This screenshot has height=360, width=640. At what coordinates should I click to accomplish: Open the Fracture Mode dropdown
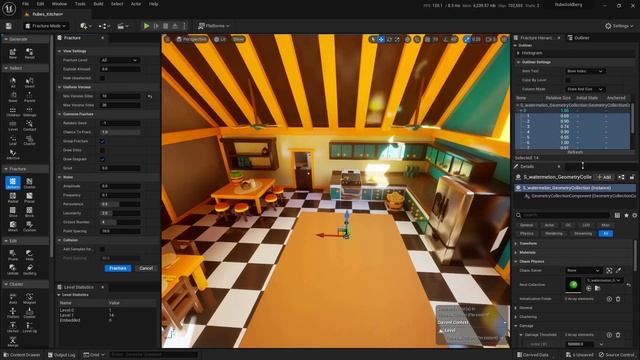pos(46,26)
